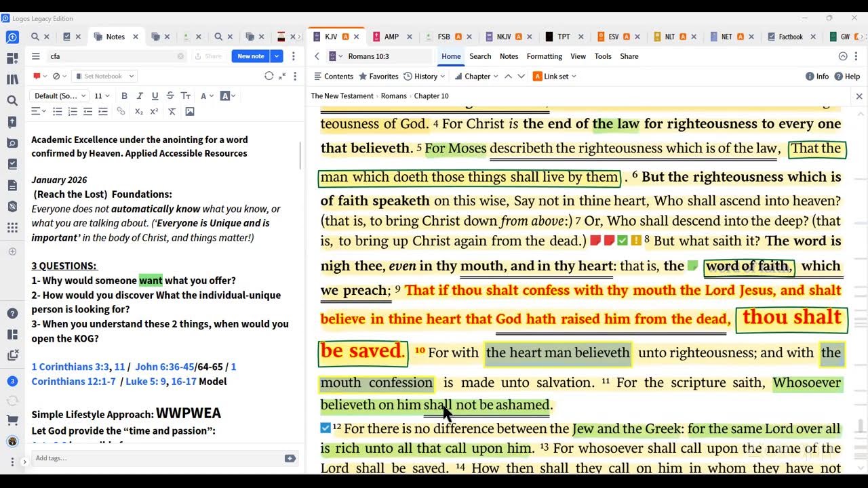Toggle the blue checkbox beside verse 12

click(x=325, y=428)
